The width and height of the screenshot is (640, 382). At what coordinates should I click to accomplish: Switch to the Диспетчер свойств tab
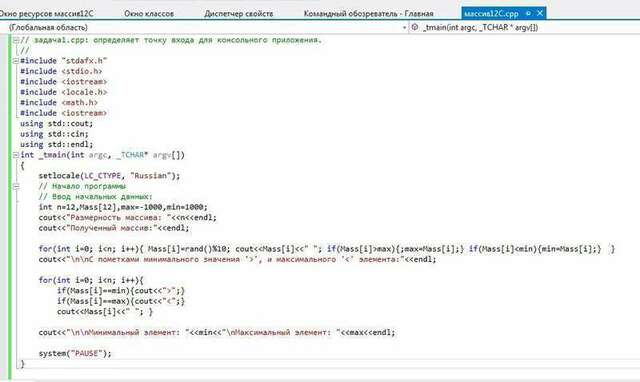(x=239, y=14)
